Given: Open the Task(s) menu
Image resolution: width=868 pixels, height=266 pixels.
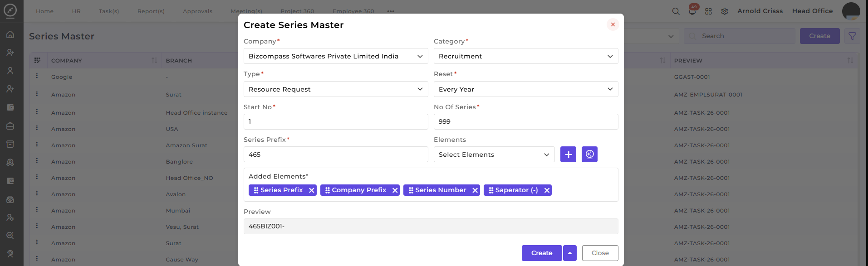Looking at the screenshot, I should click(109, 11).
